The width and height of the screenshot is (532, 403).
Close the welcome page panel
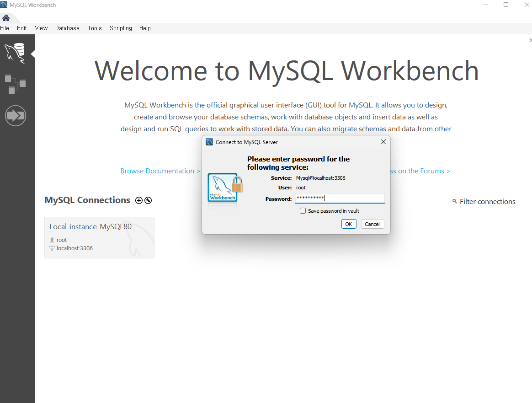click(x=530, y=40)
